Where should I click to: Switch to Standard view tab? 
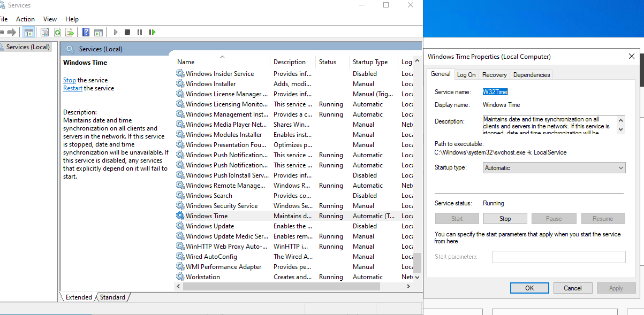(113, 297)
